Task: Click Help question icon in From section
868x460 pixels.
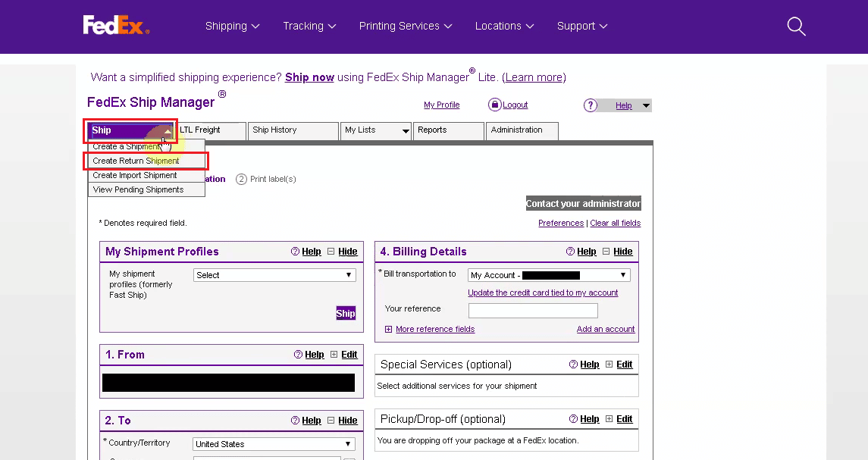Action: (x=299, y=354)
